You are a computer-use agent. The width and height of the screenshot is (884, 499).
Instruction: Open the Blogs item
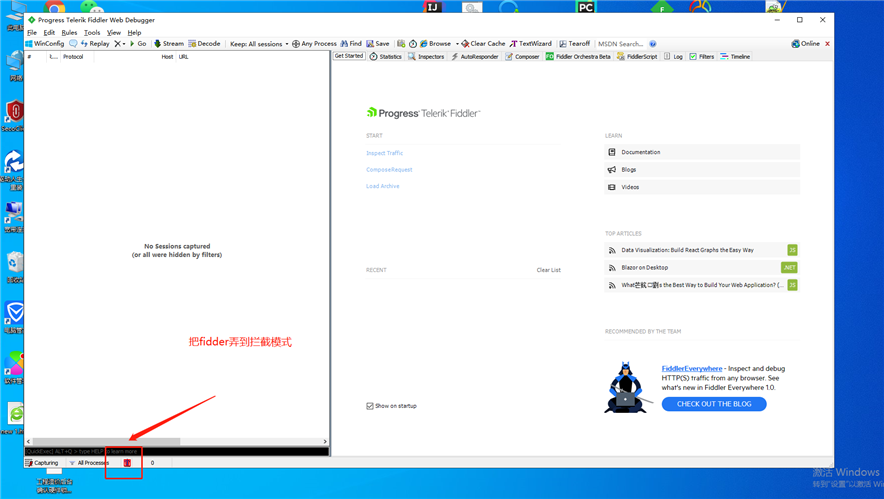pyautogui.click(x=702, y=170)
